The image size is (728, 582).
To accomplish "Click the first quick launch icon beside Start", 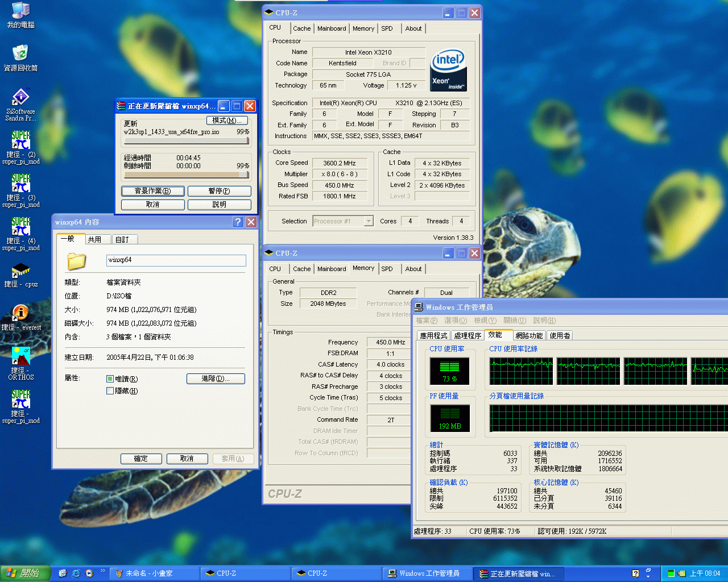I will click(x=63, y=573).
